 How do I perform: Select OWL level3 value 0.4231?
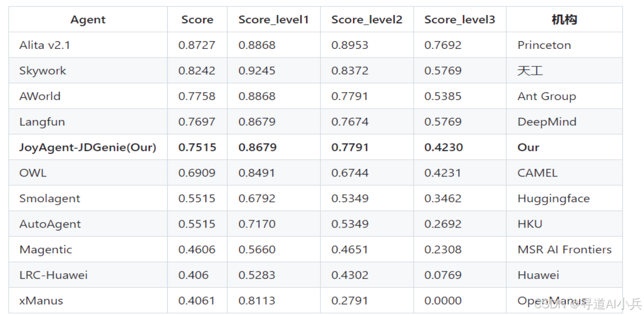(443, 173)
